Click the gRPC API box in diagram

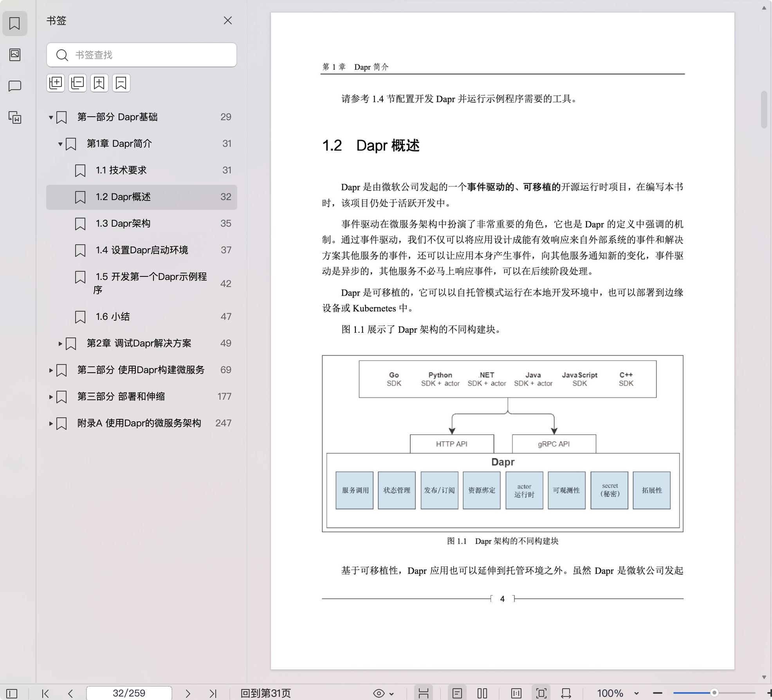pos(554,444)
